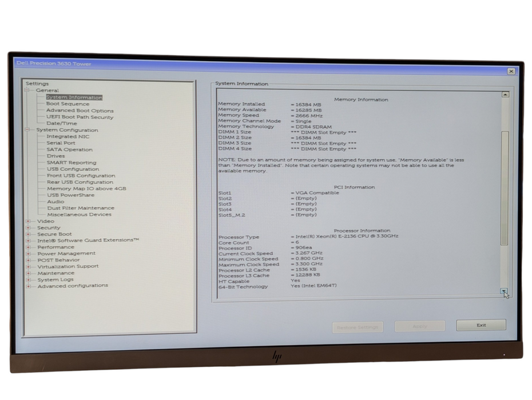Collapse the System Configuration tree node

[27, 130]
